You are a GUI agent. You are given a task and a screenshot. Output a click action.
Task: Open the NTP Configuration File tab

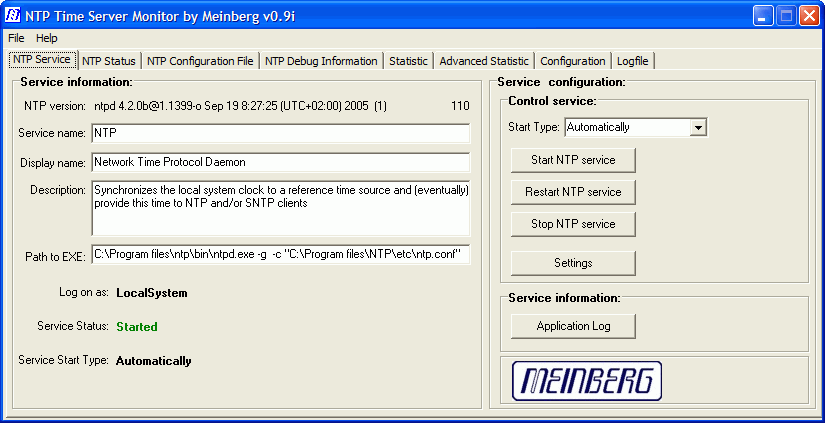[200, 61]
